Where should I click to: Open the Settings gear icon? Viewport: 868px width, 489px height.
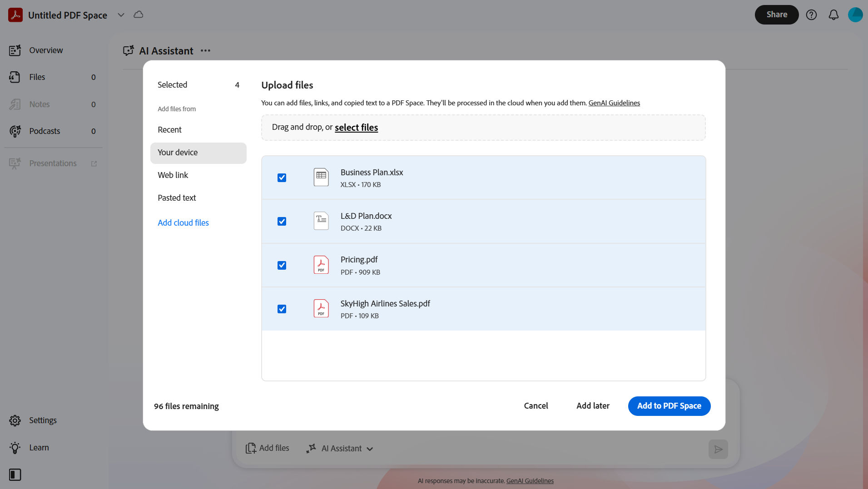(x=15, y=420)
